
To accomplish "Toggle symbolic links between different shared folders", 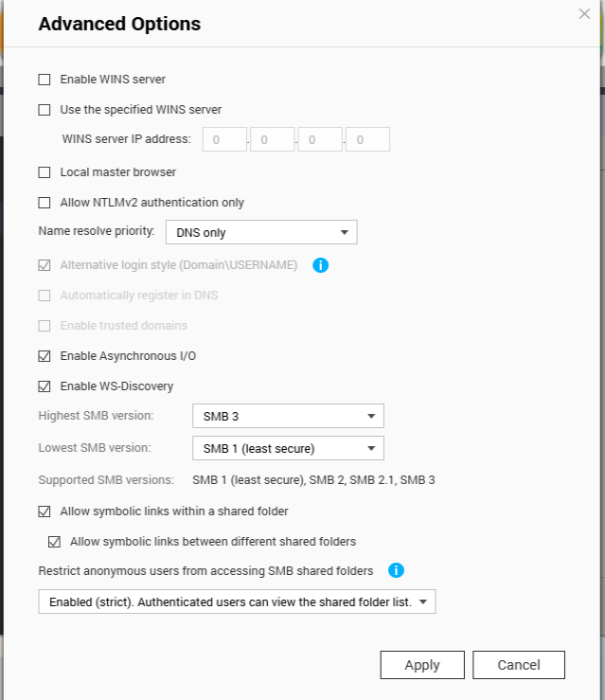I will click(54, 542).
